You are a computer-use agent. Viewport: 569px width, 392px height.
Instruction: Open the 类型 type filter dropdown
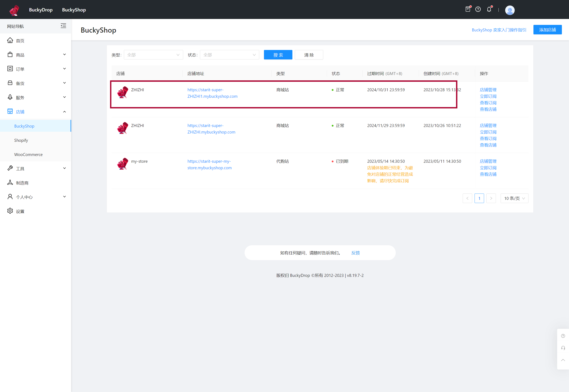tap(153, 55)
